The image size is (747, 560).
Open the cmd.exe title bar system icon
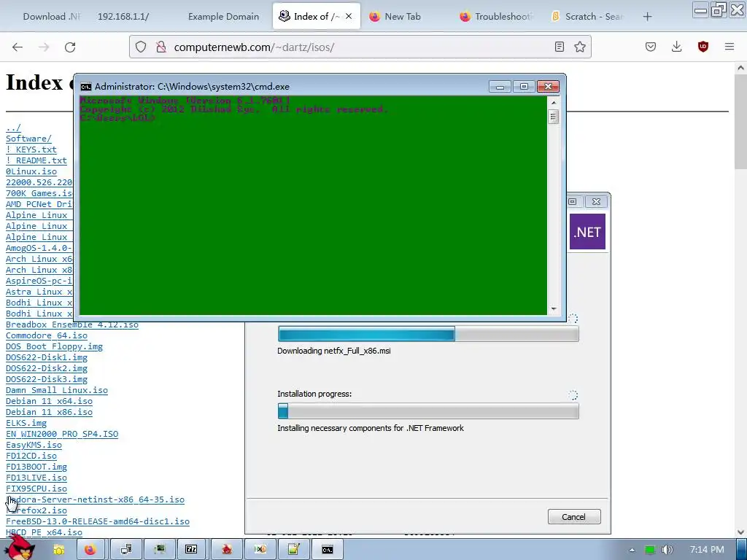[86, 87]
